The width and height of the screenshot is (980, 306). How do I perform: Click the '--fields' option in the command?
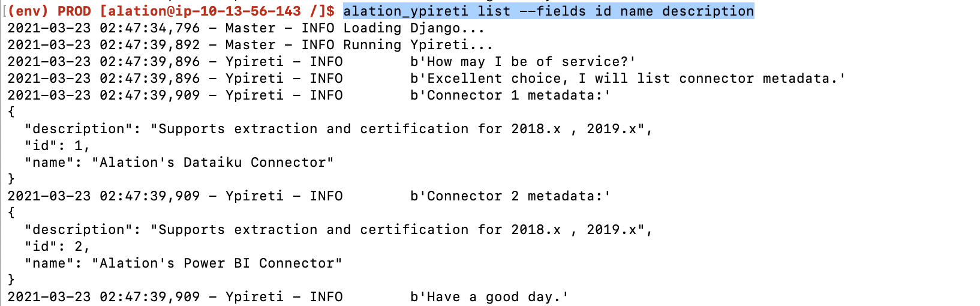pos(552,11)
